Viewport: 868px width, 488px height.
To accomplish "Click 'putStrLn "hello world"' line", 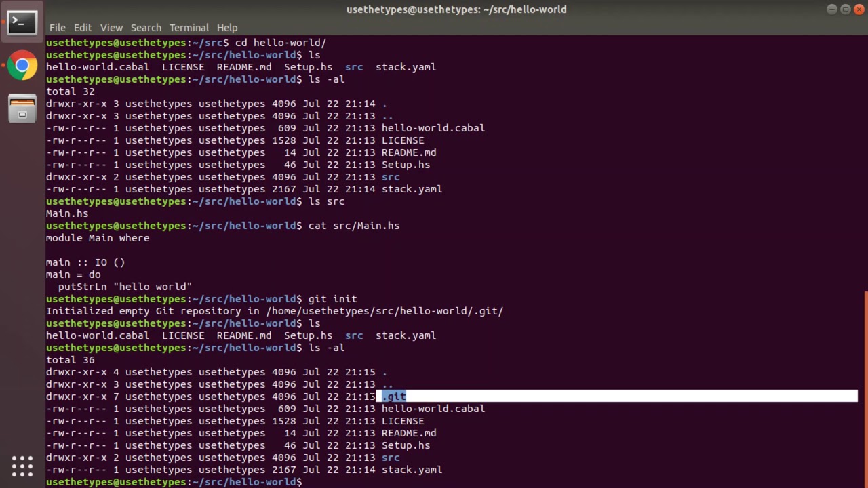I will [125, 287].
